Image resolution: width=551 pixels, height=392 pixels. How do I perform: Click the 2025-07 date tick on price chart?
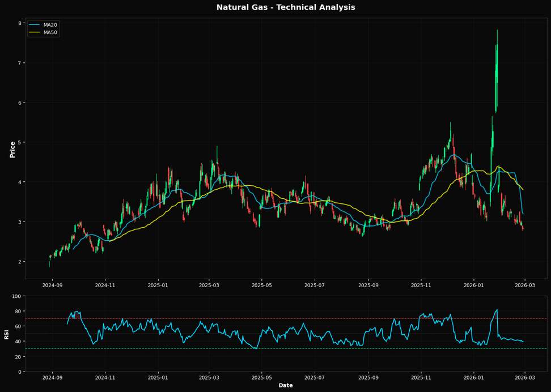[x=315, y=285]
